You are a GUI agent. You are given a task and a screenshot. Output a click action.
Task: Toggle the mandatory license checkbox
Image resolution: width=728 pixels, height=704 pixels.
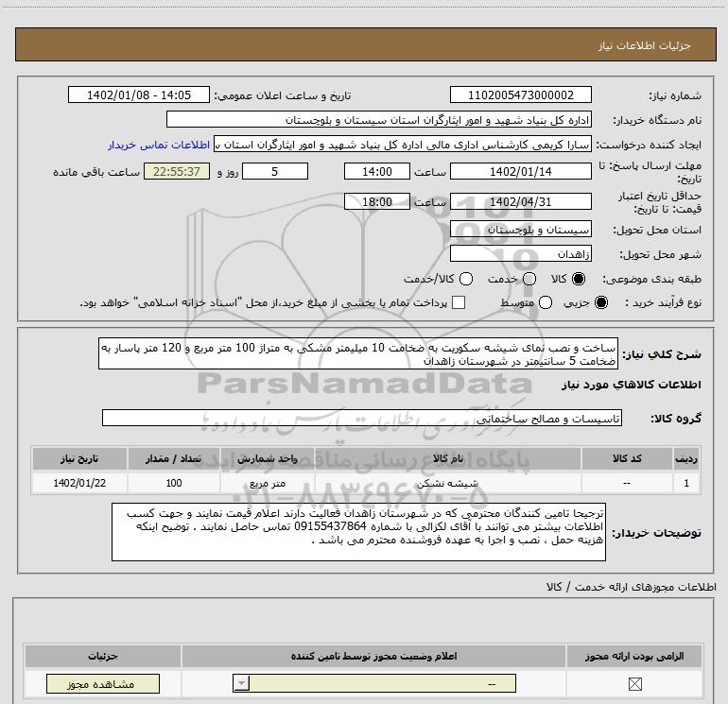(634, 683)
